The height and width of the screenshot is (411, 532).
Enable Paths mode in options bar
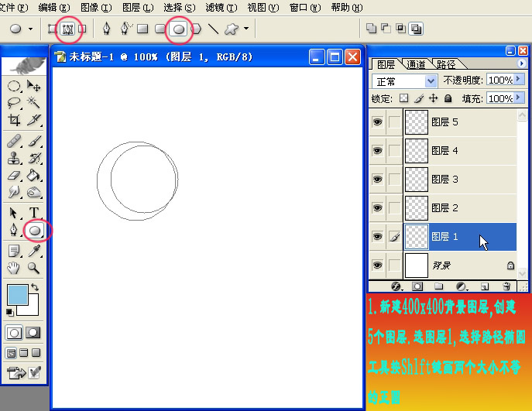(68, 29)
